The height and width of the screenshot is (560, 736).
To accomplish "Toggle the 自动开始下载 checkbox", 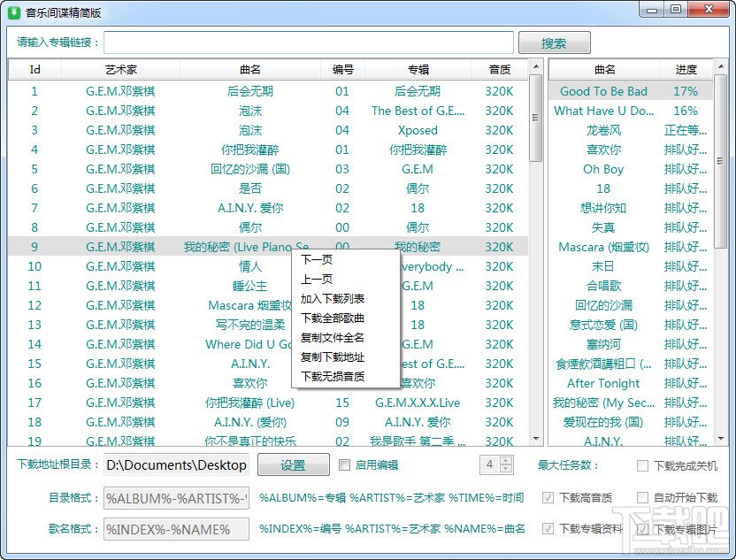I will (x=642, y=497).
